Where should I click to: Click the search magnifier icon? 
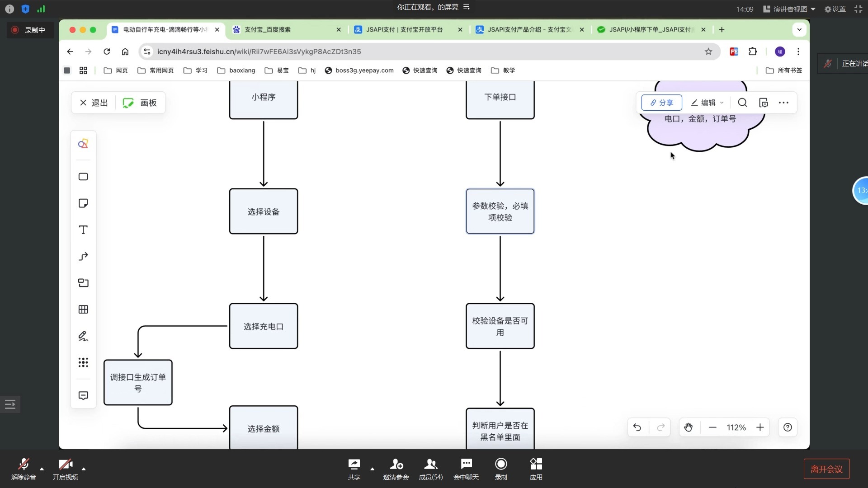(x=742, y=103)
